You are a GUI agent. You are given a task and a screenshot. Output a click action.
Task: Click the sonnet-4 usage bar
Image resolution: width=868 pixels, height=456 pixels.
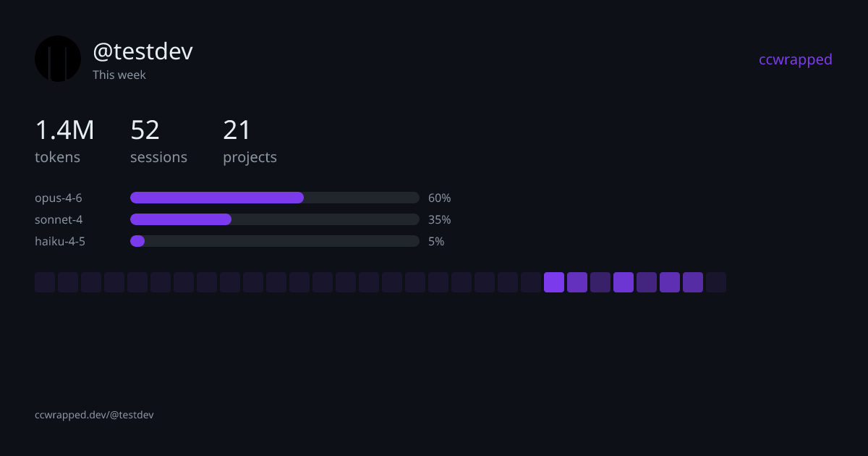point(274,219)
